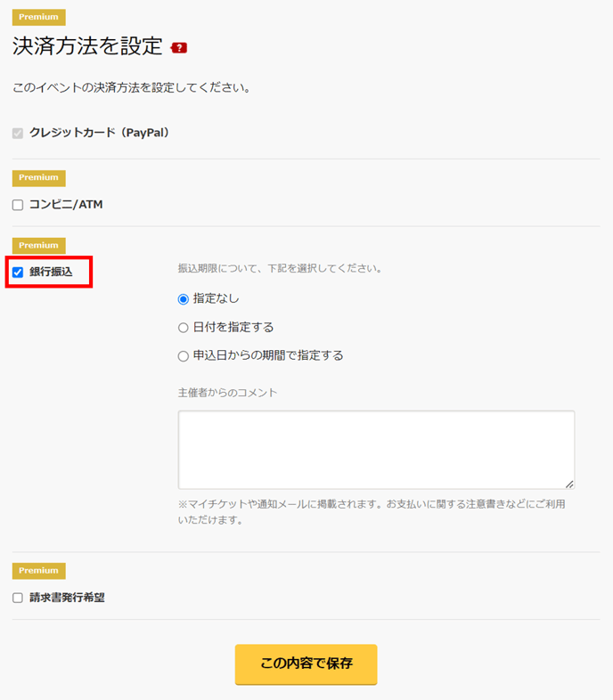Click inside the 主催者からのコメント text area

(376, 450)
